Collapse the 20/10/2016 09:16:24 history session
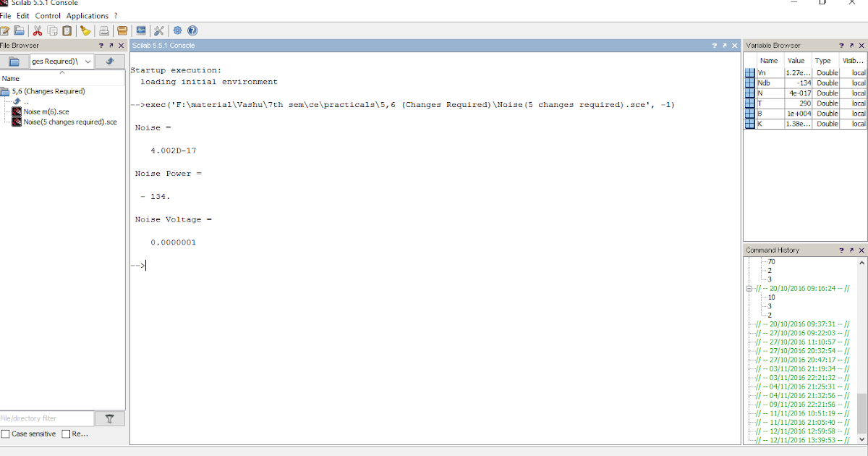The height and width of the screenshot is (456, 868). point(749,288)
